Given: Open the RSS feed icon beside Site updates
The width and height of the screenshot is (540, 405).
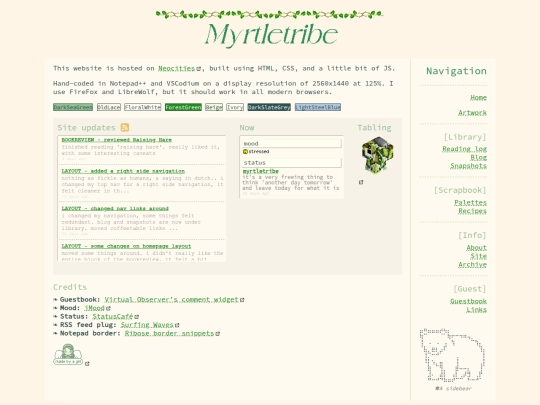Looking at the screenshot, I should pos(125,127).
